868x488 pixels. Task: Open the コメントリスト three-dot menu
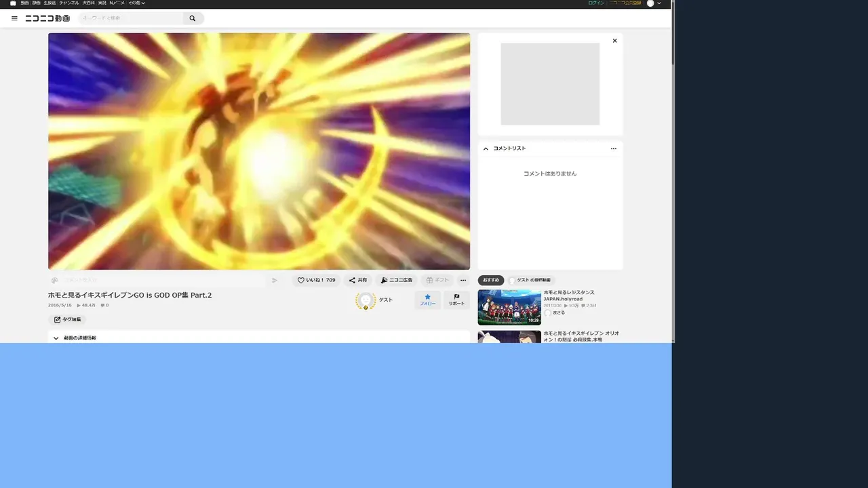click(614, 148)
